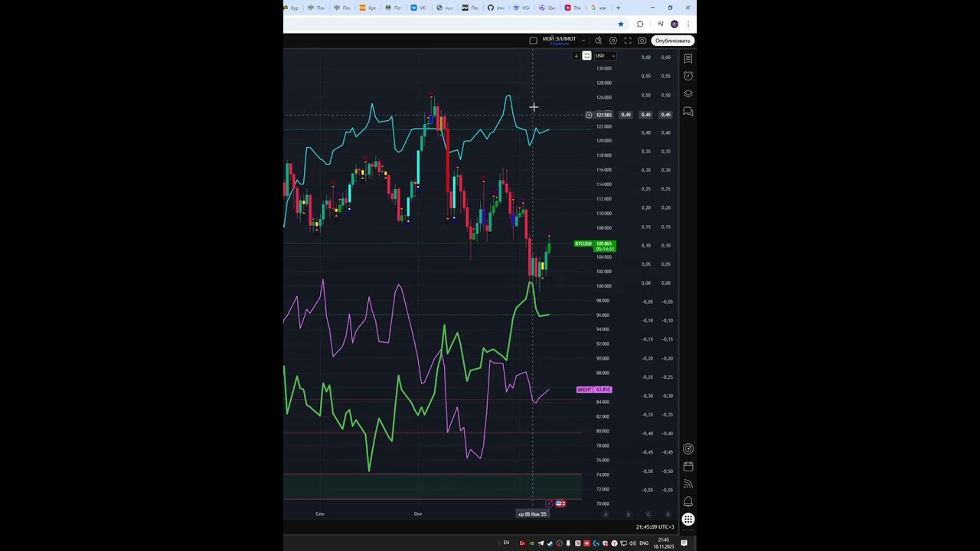Viewport: 980px width, 551px height.
Task: Click the Опубликовать button
Action: (x=673, y=41)
